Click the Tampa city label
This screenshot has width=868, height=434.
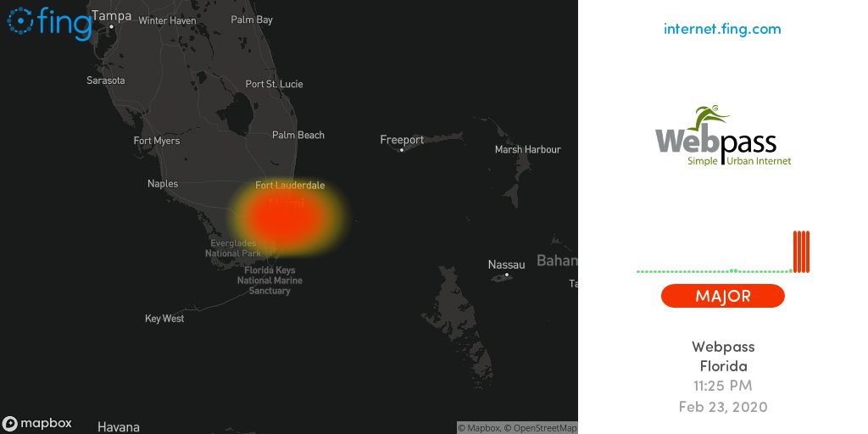111,15
